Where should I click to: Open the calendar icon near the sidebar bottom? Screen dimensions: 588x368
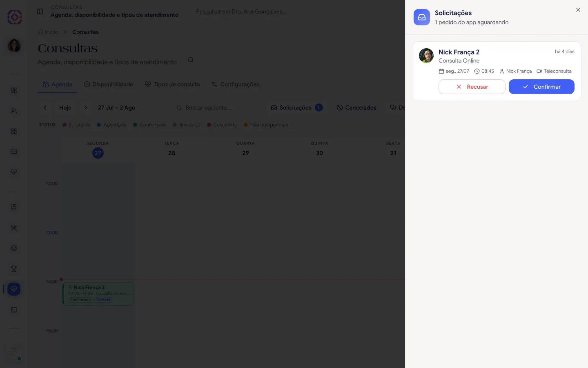(14, 310)
